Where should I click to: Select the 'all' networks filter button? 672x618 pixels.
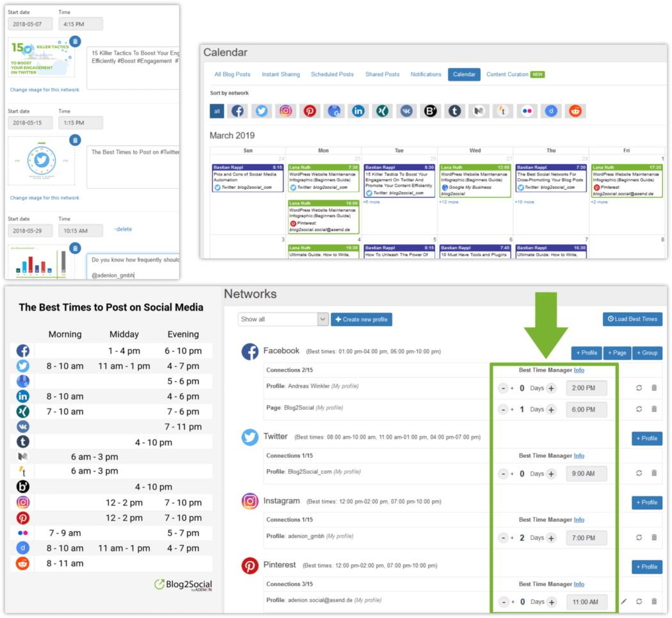(217, 111)
